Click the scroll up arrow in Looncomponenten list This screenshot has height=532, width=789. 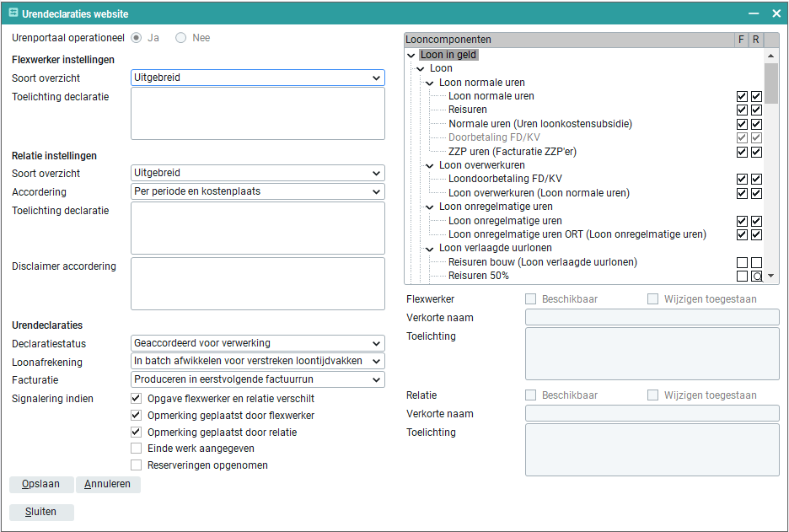[770, 56]
